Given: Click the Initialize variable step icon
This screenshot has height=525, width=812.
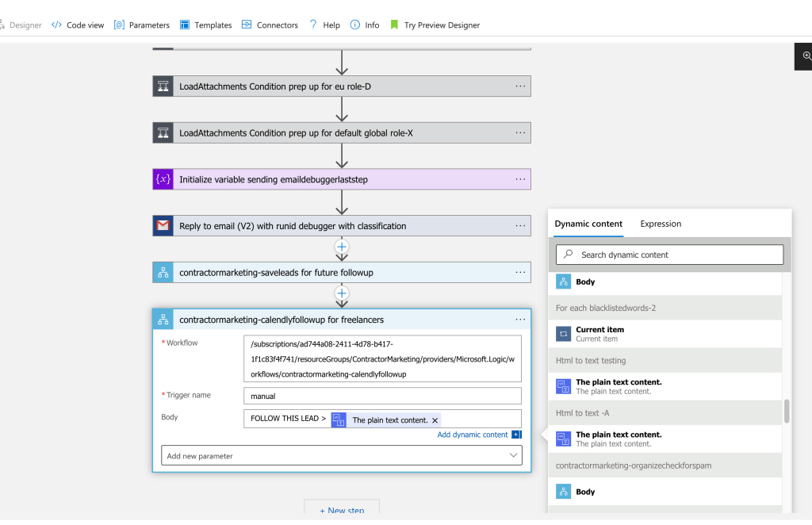Looking at the screenshot, I should (x=163, y=180).
